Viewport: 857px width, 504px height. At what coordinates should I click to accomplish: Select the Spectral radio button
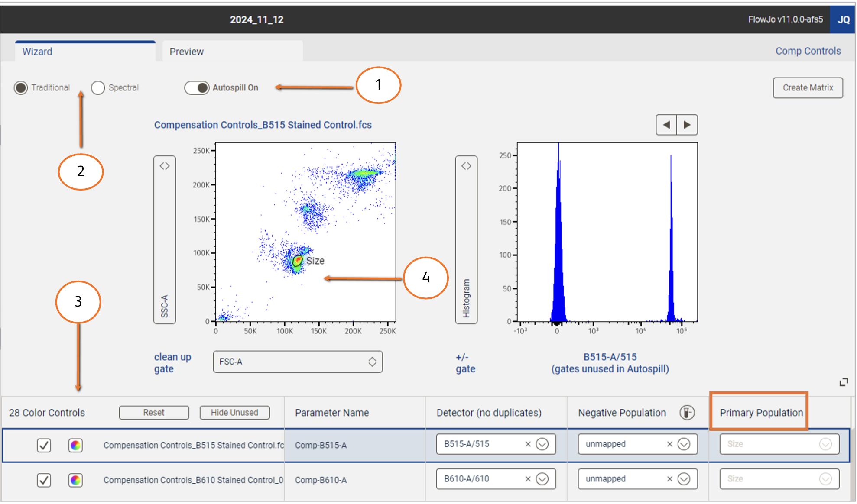point(98,88)
